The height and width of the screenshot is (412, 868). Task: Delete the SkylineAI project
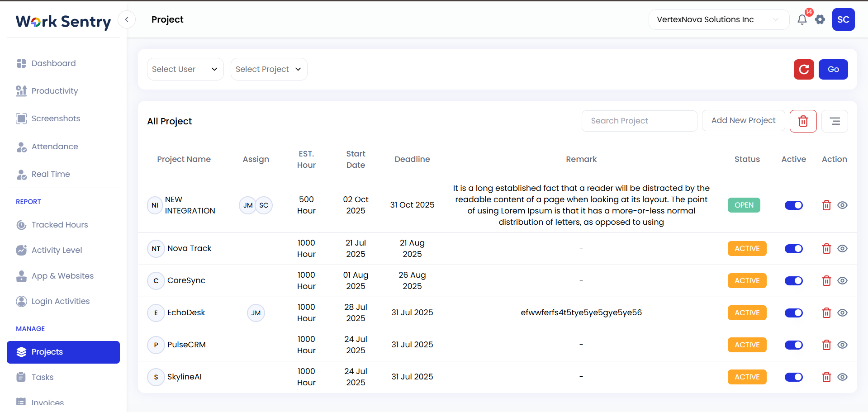click(826, 377)
